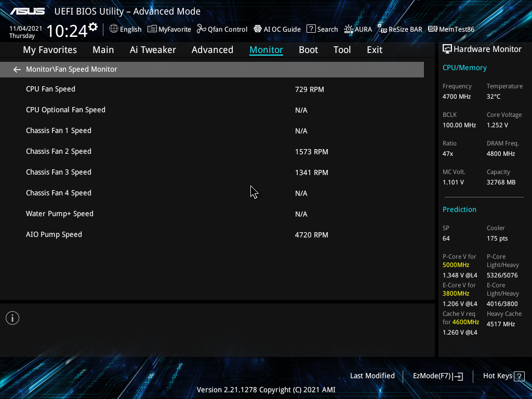The image size is (532, 399).
Task: Click the 175 pts cooler score
Action: point(497,238)
